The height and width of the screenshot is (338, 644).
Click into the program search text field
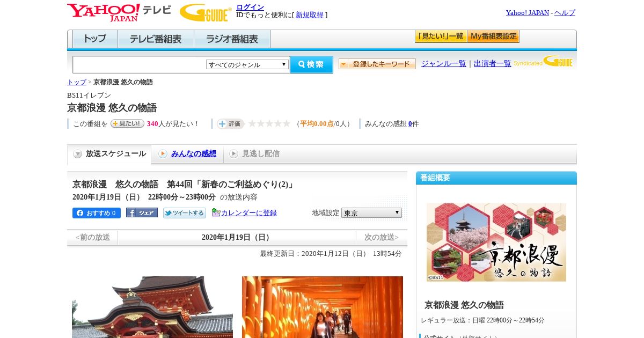click(139, 64)
